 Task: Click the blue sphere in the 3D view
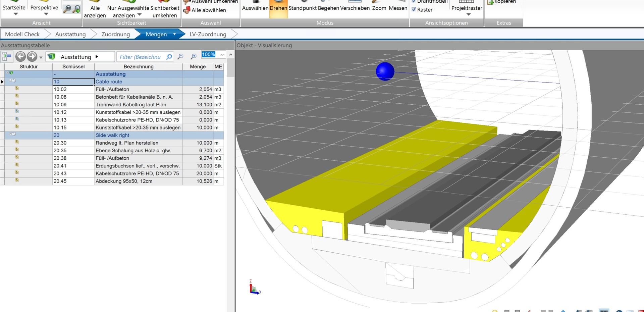tap(385, 71)
